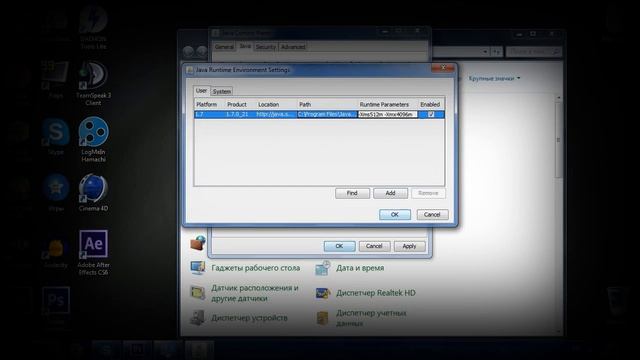The height and width of the screenshot is (360, 640).
Task: Select the Path cell C:\Program Files\Java
Action: pyautogui.click(x=327, y=114)
